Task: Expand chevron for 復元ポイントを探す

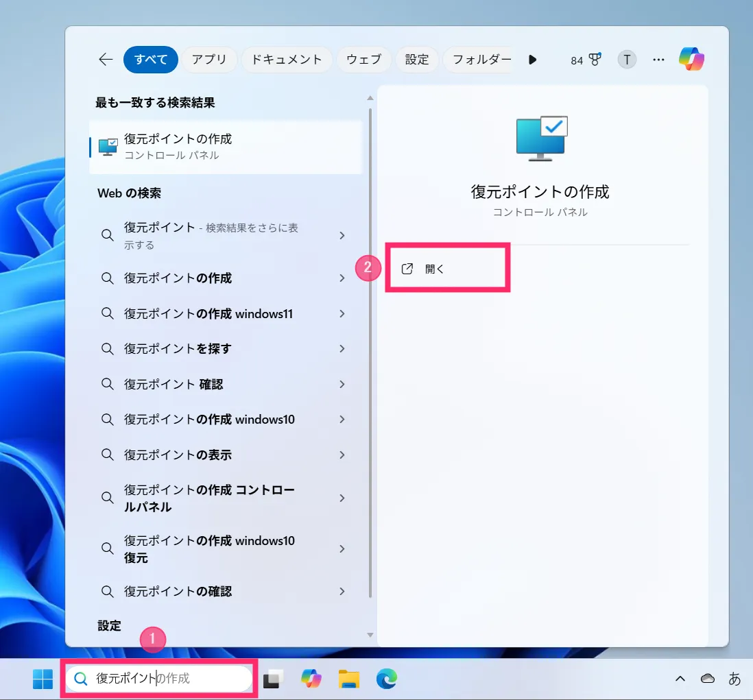Action: point(342,348)
